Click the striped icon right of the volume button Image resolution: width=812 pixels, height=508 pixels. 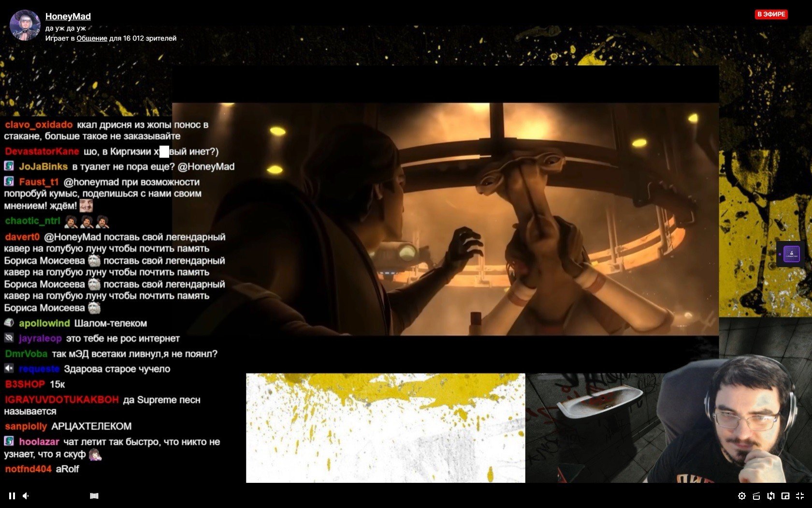point(94,495)
